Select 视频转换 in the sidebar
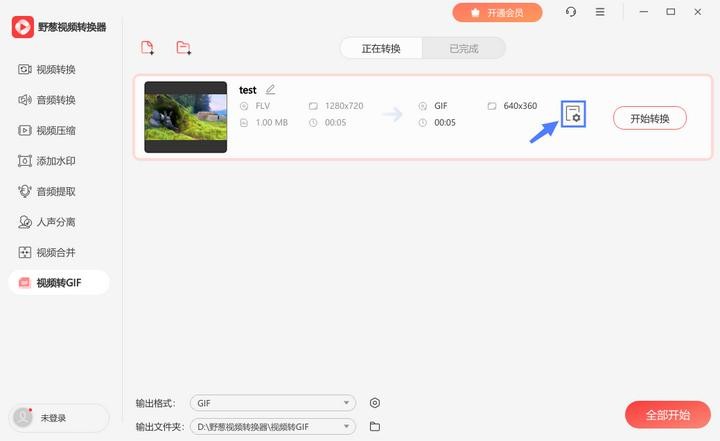Viewport: 720px width, 441px height. (56, 69)
